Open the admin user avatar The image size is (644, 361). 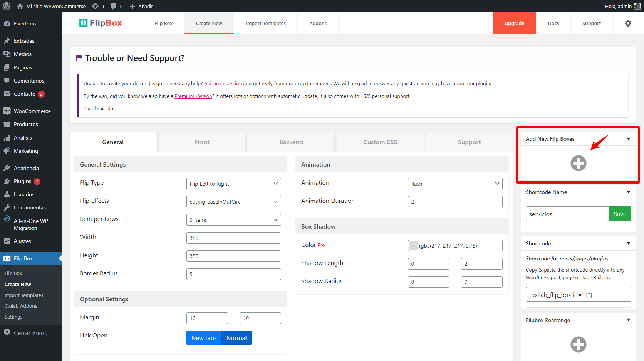pyautogui.click(x=637, y=6)
